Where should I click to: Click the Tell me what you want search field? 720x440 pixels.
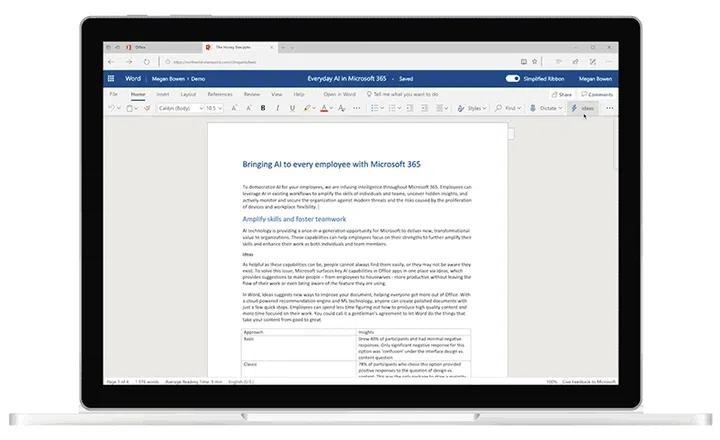point(410,94)
